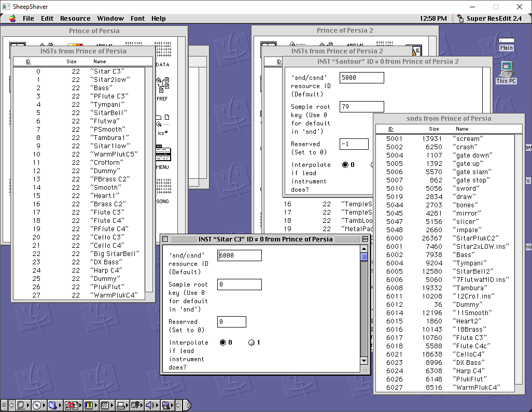Click the close box of the Sitar C3 window
The image size is (532, 412).
pyautogui.click(x=165, y=239)
